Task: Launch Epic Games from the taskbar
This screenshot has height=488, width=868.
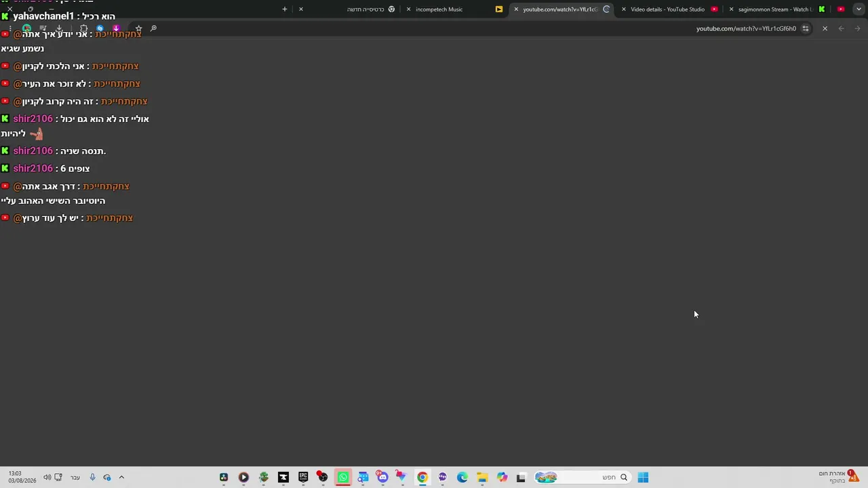Action: point(303,477)
